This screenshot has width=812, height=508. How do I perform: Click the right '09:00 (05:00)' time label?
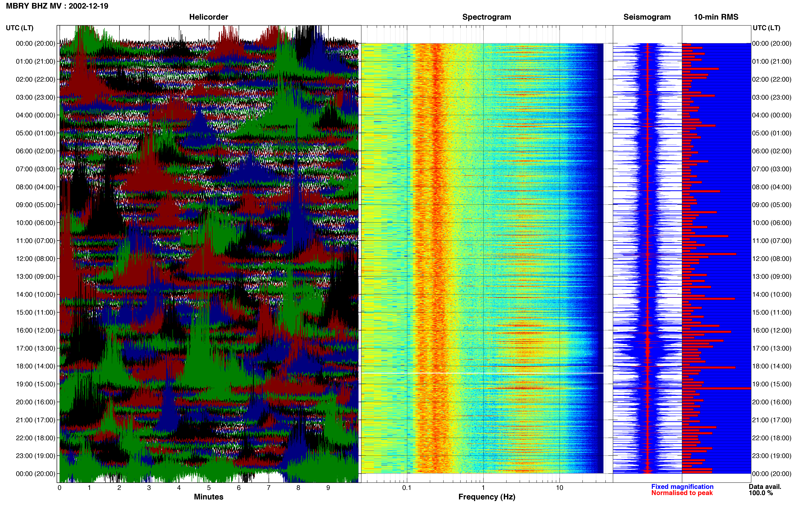[x=772, y=205]
